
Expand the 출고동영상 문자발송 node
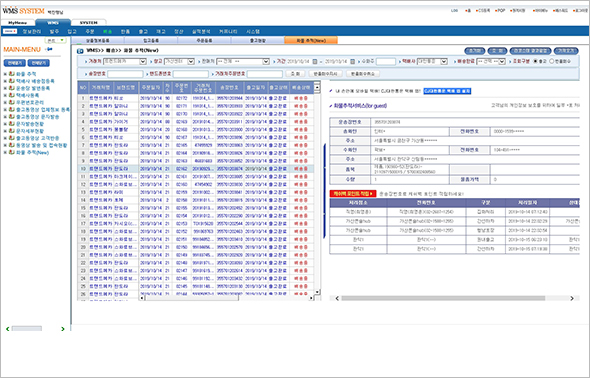5,117
